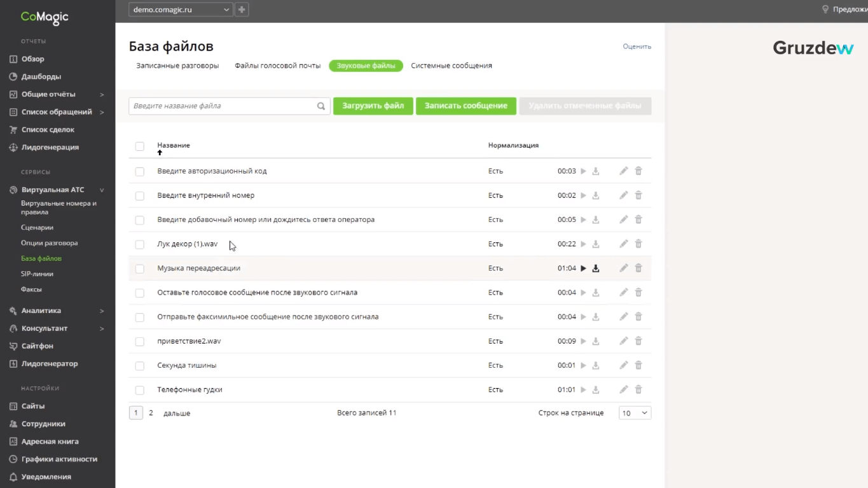Expand the Список обращений menu
The height and width of the screenshot is (488, 868).
pyautogui.click(x=102, y=112)
